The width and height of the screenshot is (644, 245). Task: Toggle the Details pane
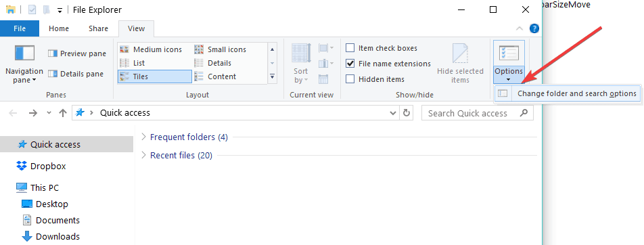pyautogui.click(x=76, y=74)
